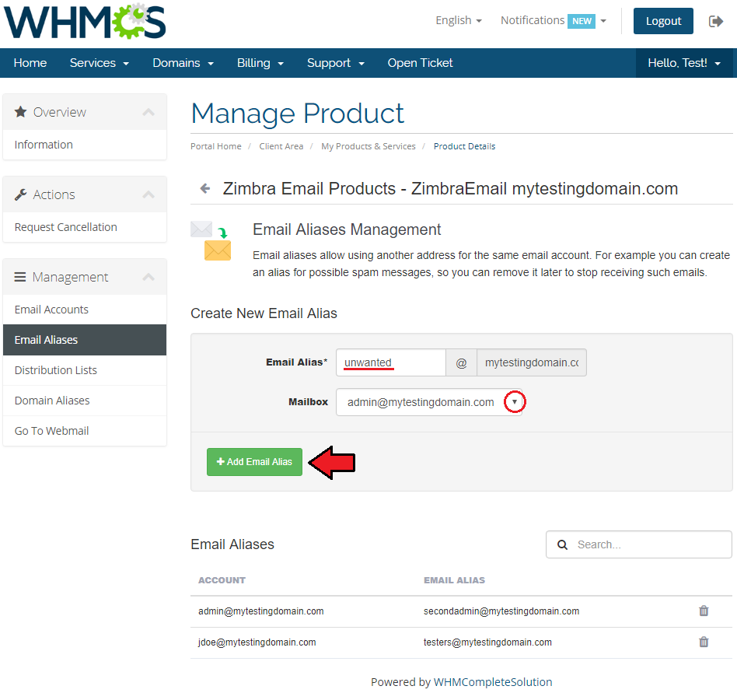Open Information in Overview panel
The height and width of the screenshot is (700, 737).
(85, 145)
